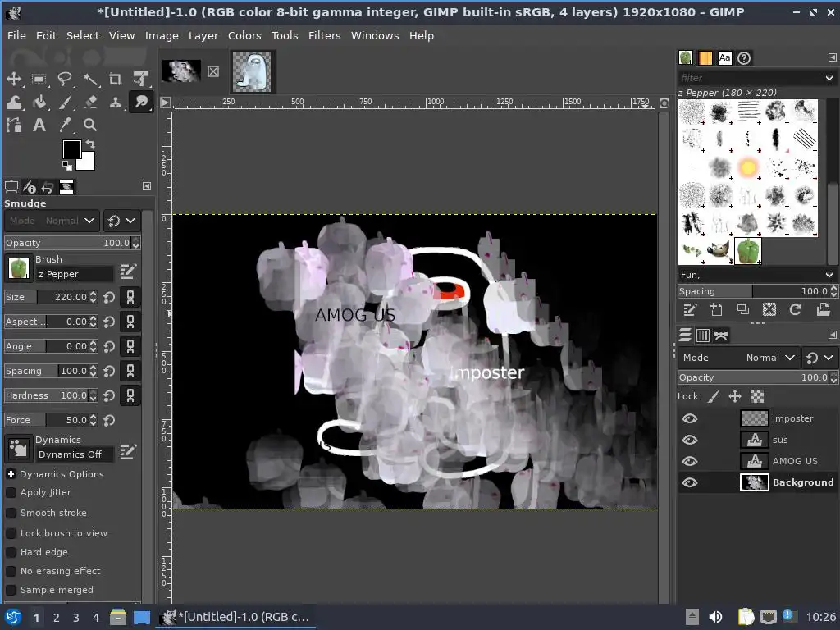Open layers panel configuration menu
Image resolution: width=840 pixels, height=630 pixels.
click(832, 336)
